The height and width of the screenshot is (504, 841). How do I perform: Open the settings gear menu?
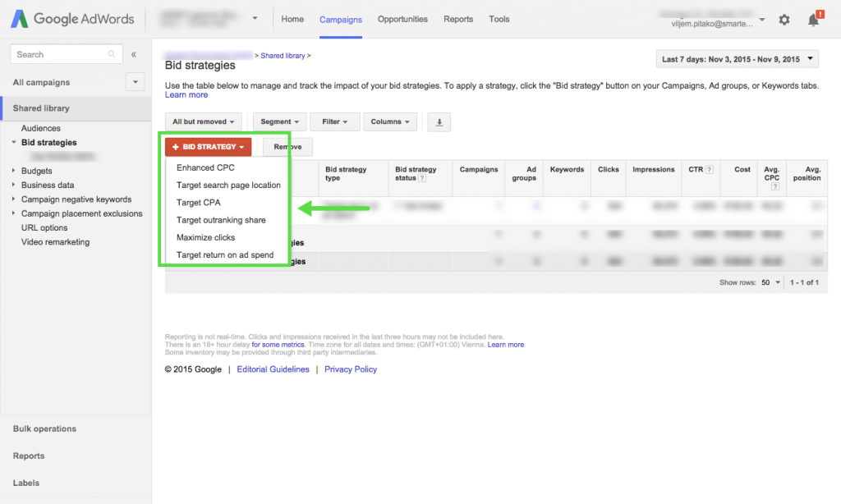(784, 20)
